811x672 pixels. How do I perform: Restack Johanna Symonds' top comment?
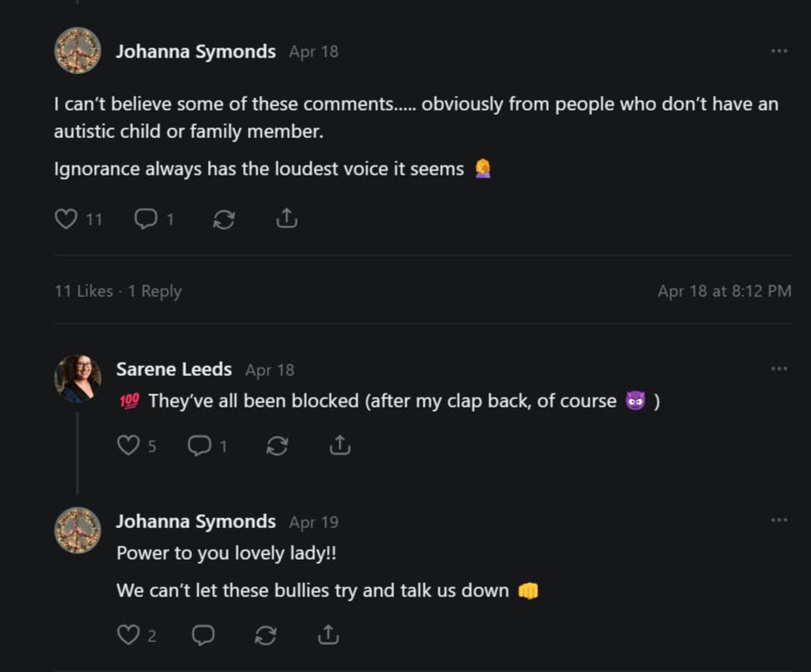coord(224,220)
